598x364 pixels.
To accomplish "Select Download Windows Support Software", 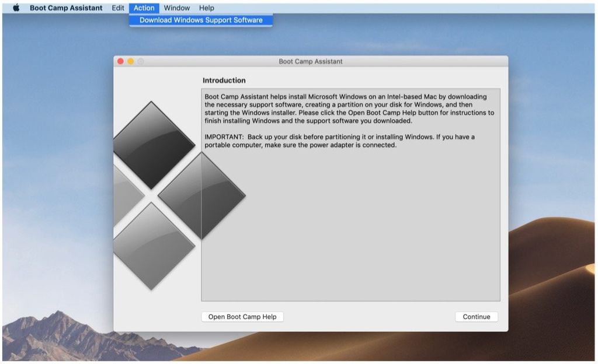I will coord(200,19).
